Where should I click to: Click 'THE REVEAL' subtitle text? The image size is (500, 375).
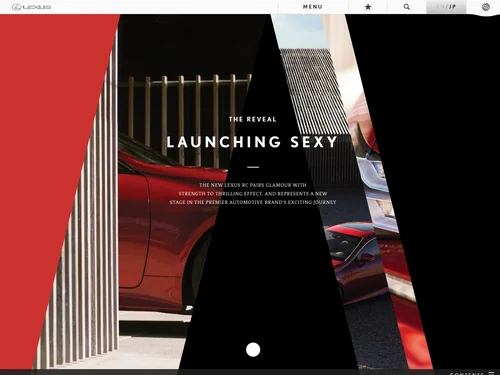coord(253,119)
